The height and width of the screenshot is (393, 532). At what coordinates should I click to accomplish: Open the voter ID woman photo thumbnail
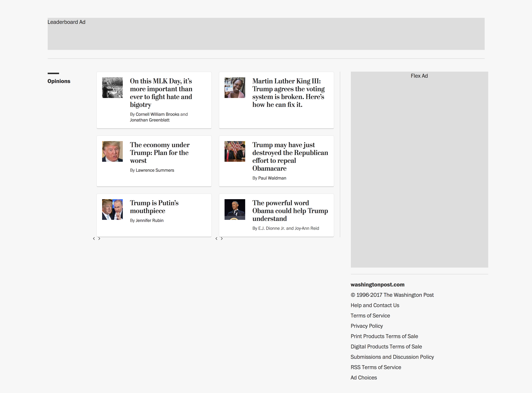(235, 87)
